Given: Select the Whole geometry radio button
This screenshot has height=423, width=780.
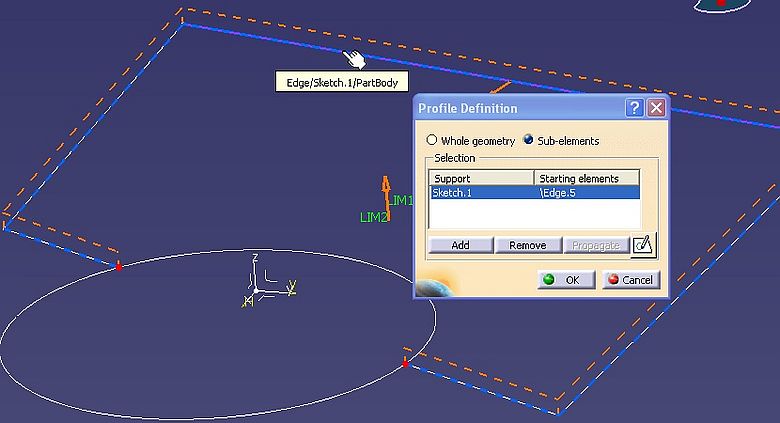Looking at the screenshot, I should 432,141.
